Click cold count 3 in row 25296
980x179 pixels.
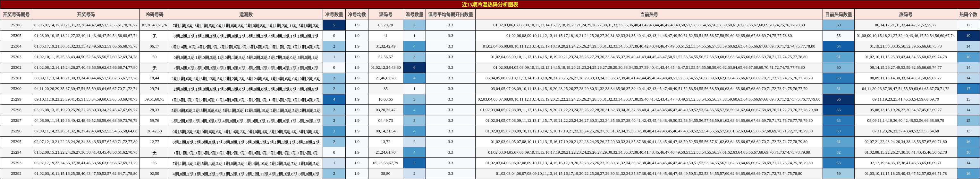click(334, 131)
